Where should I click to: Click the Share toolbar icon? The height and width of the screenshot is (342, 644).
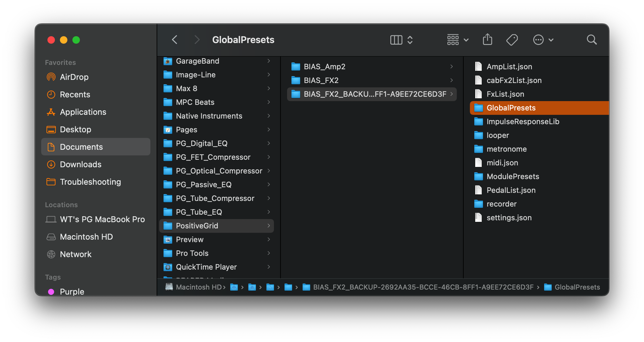pos(487,40)
